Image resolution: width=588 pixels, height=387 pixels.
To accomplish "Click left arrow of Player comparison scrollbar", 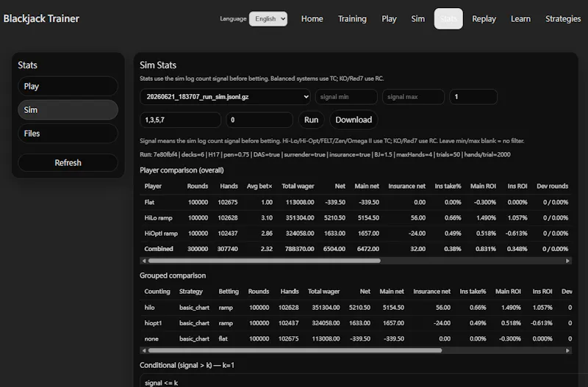I will [144, 261].
